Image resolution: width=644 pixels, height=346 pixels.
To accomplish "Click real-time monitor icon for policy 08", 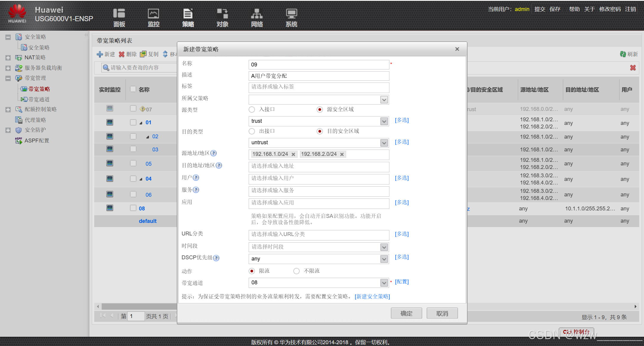I will tap(110, 208).
